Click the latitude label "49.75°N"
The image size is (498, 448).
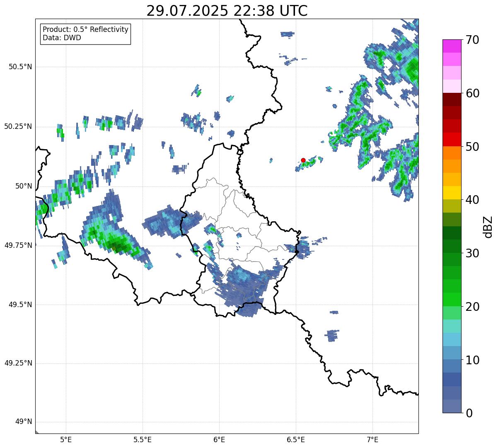coord(18,245)
